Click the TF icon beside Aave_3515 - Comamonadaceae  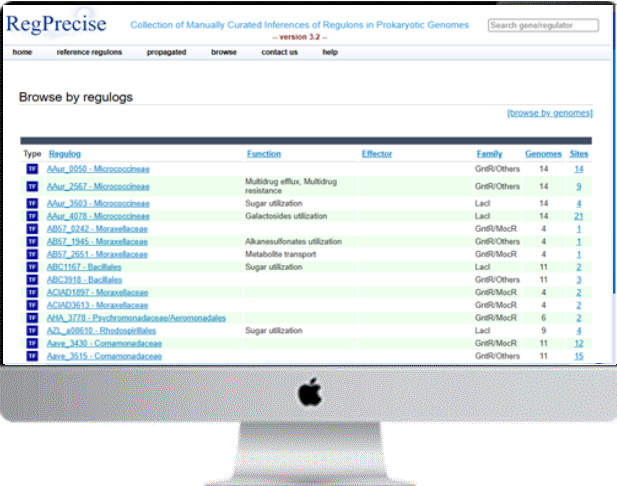pos(32,355)
